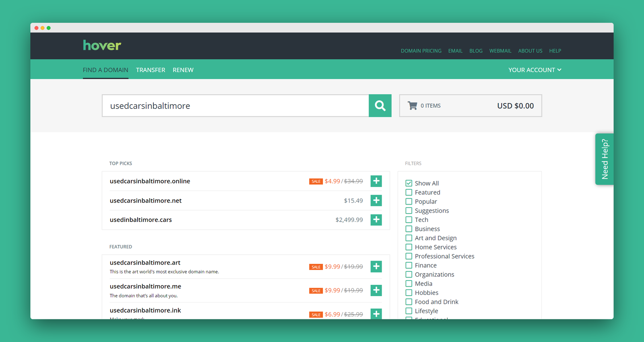Click the domain search input field
This screenshot has height=342, width=644.
[x=235, y=106]
